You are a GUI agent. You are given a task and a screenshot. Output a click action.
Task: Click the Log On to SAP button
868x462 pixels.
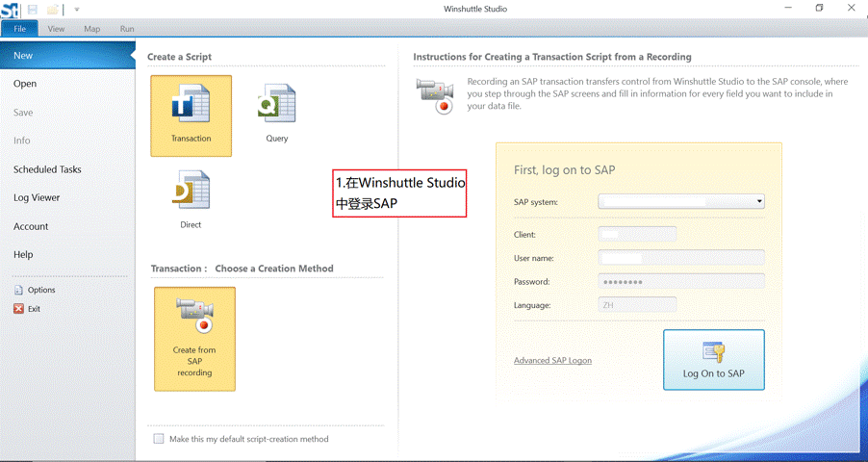714,360
